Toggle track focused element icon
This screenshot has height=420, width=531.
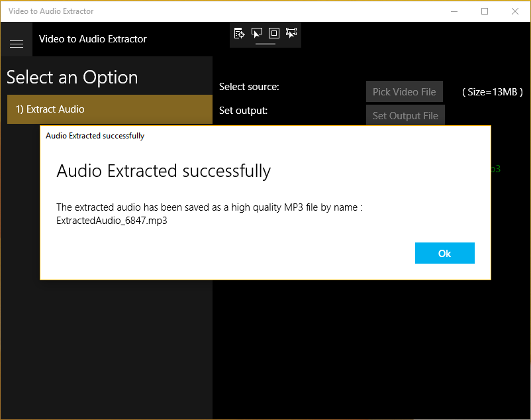tap(291, 33)
